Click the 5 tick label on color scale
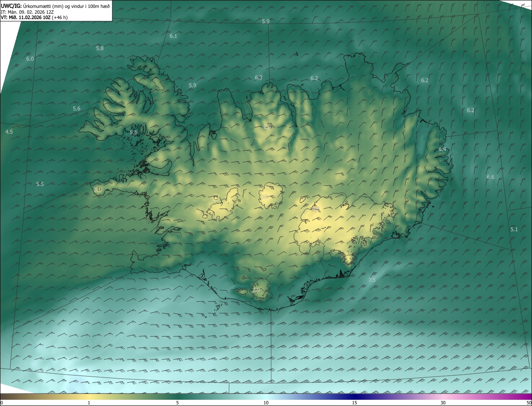532x406 pixels. click(x=177, y=403)
